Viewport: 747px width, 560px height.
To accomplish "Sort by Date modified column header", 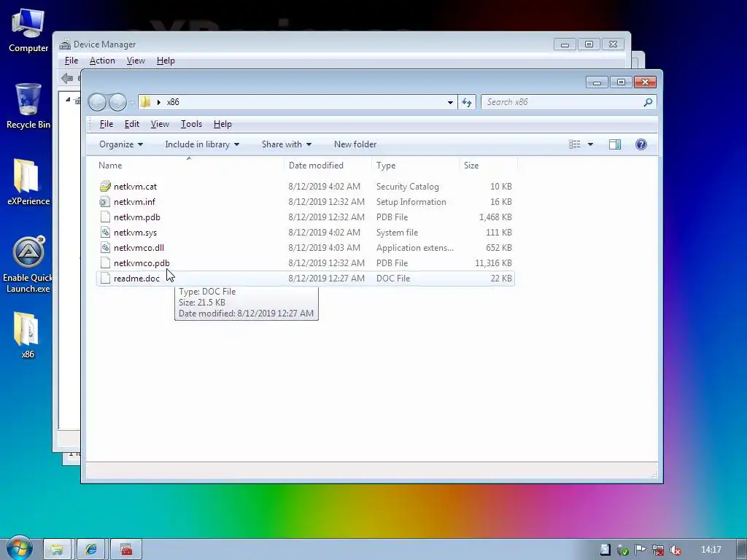I will (328, 166).
